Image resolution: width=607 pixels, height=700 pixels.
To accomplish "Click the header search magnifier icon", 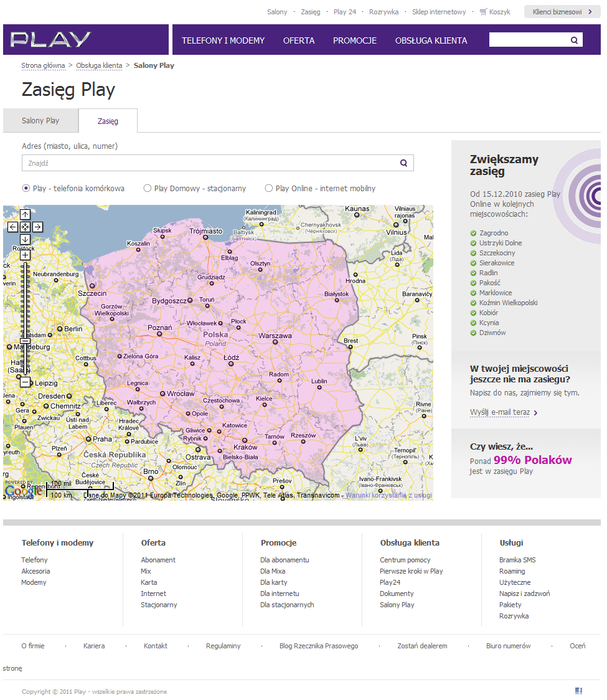I will tap(575, 40).
